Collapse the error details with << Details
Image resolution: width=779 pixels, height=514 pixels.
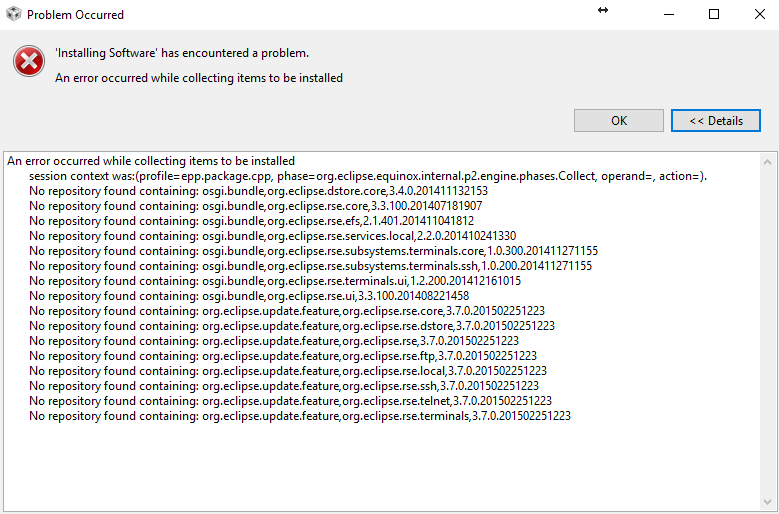tap(716, 120)
